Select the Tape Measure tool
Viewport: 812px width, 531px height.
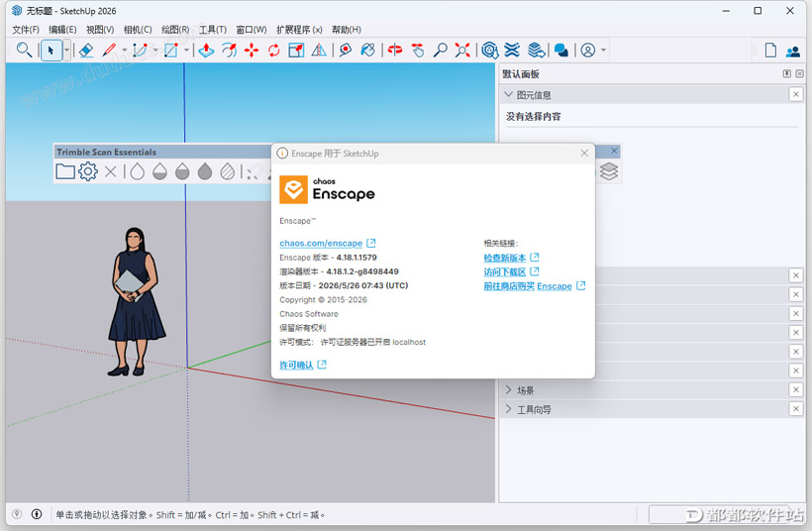pos(346,51)
